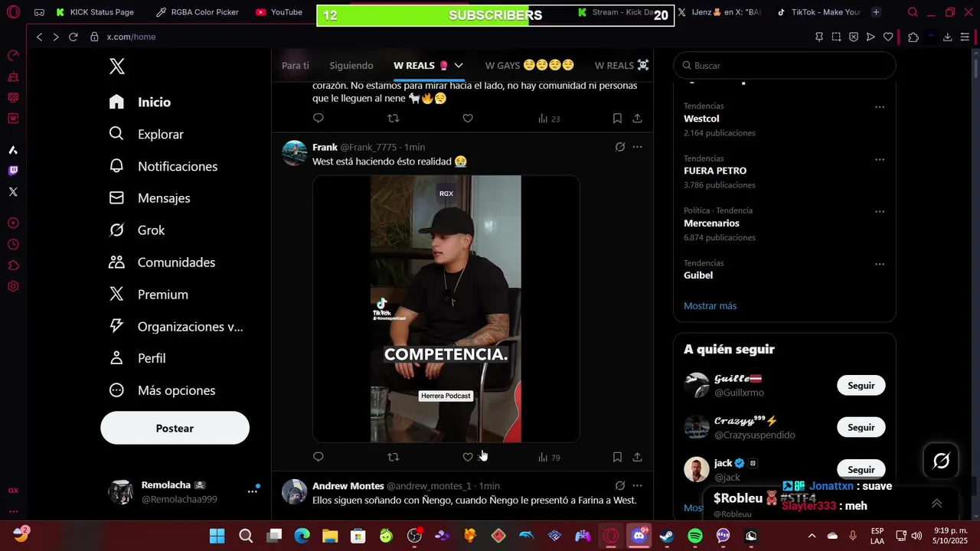Open options for Westcol trend
The width and height of the screenshot is (980, 551).
click(880, 107)
